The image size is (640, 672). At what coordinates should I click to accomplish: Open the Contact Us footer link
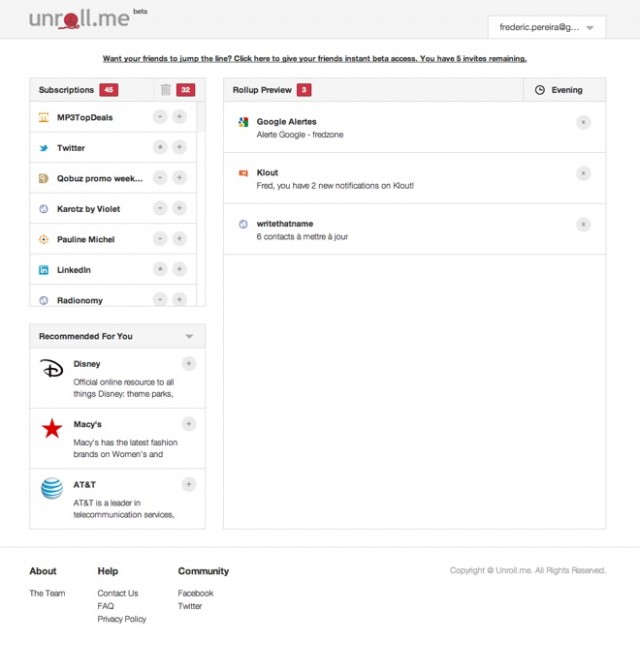pos(118,593)
